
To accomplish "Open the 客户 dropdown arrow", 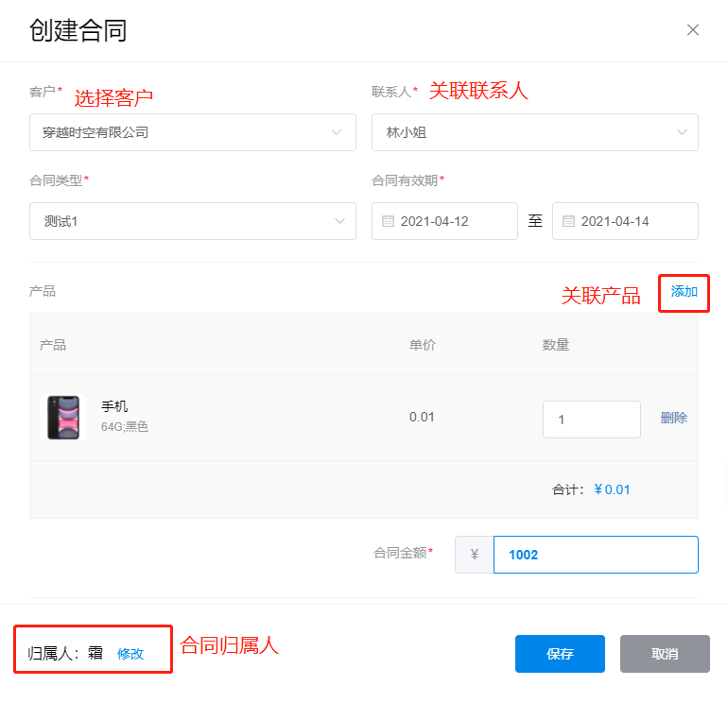I will tap(337, 132).
